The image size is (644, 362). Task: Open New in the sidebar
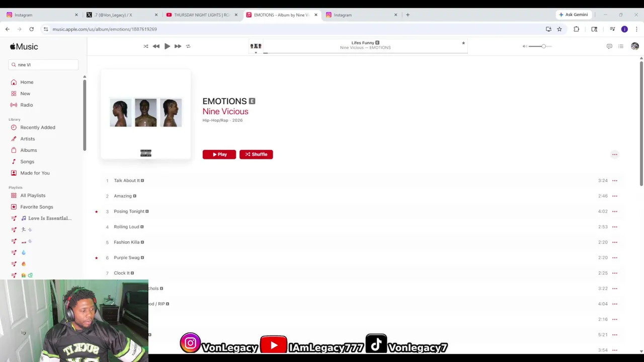pos(25,94)
